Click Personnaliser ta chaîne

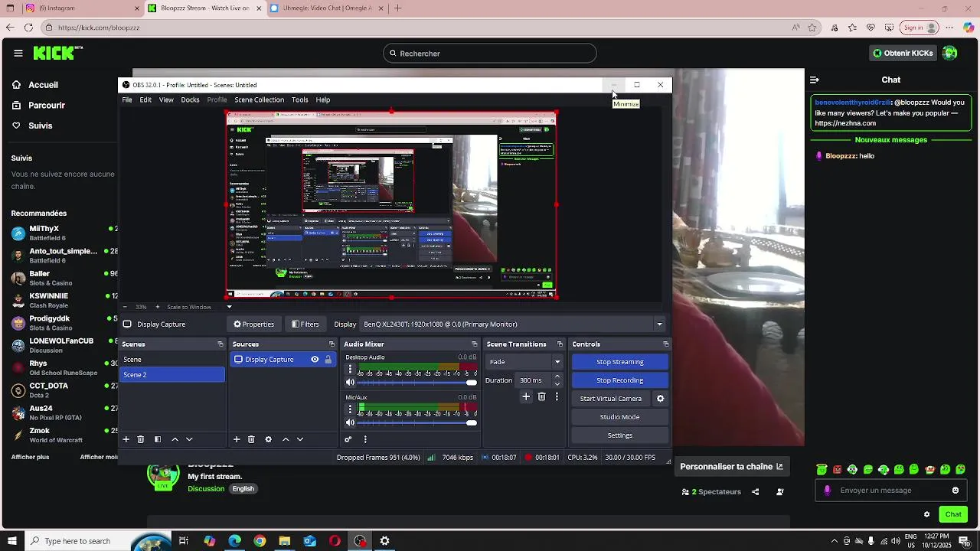pos(732,467)
